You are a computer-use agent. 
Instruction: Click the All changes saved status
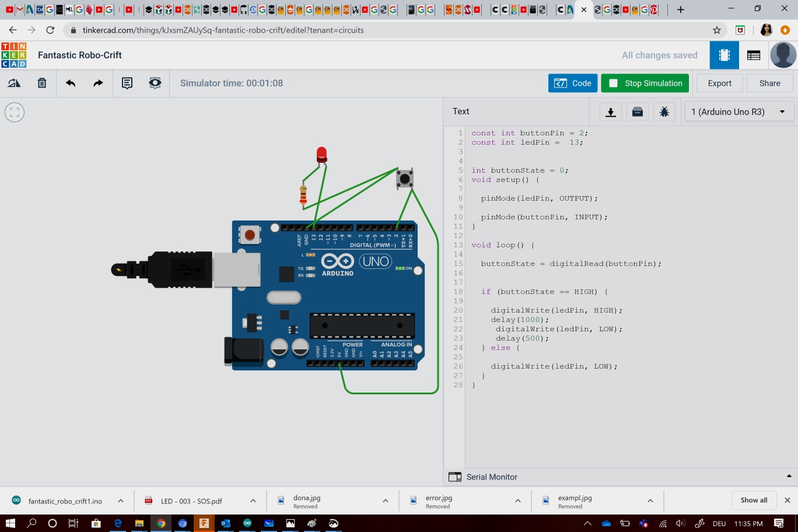660,55
